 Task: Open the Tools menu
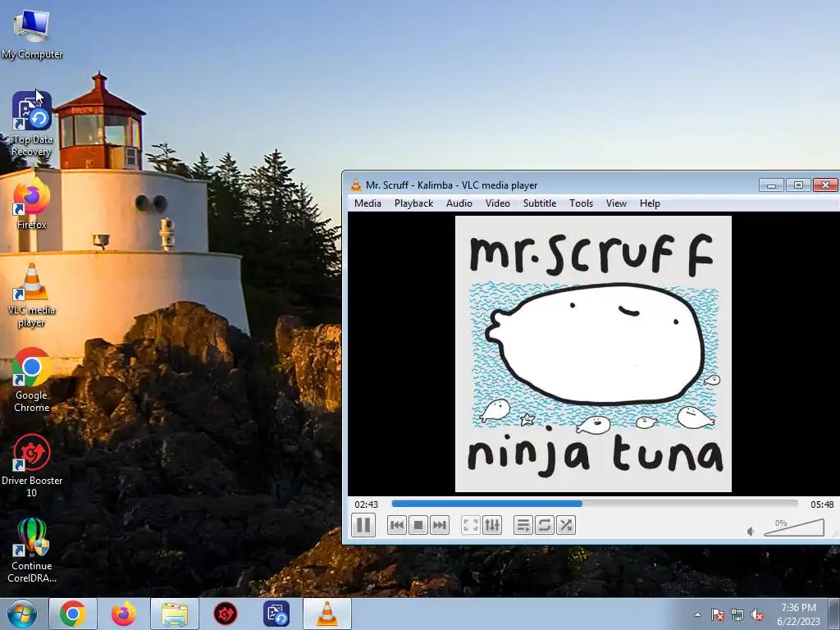pos(581,203)
